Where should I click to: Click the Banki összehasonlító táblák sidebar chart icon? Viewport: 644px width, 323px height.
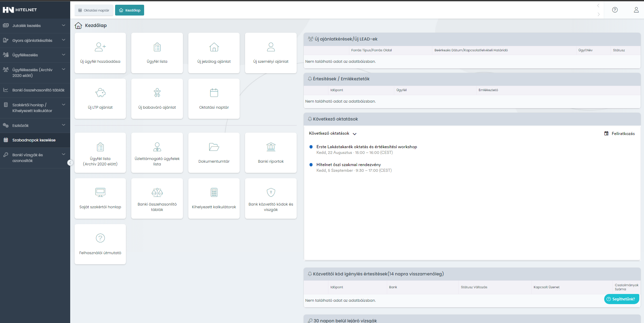6,90
